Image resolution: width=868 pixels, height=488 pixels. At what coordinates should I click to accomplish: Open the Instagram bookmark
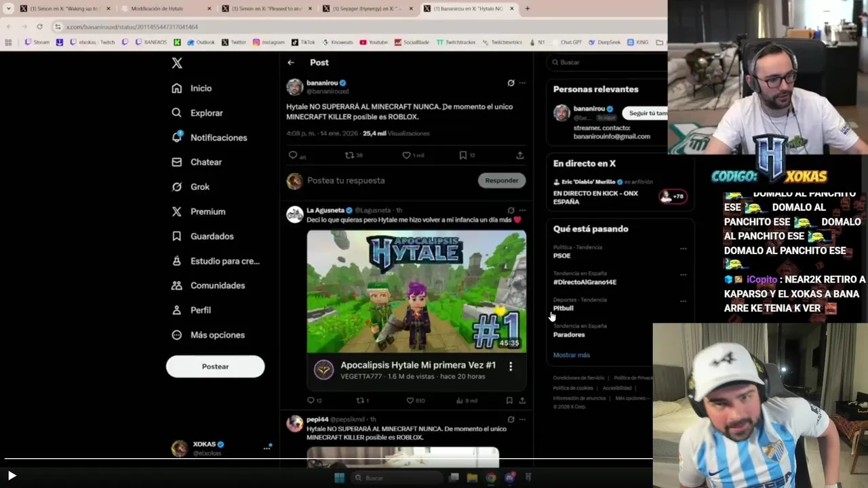click(x=269, y=42)
